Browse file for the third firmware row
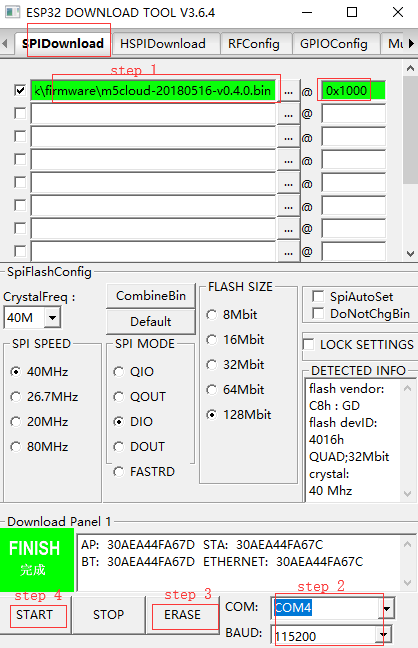Image resolution: width=418 pixels, height=648 pixels. point(289,137)
